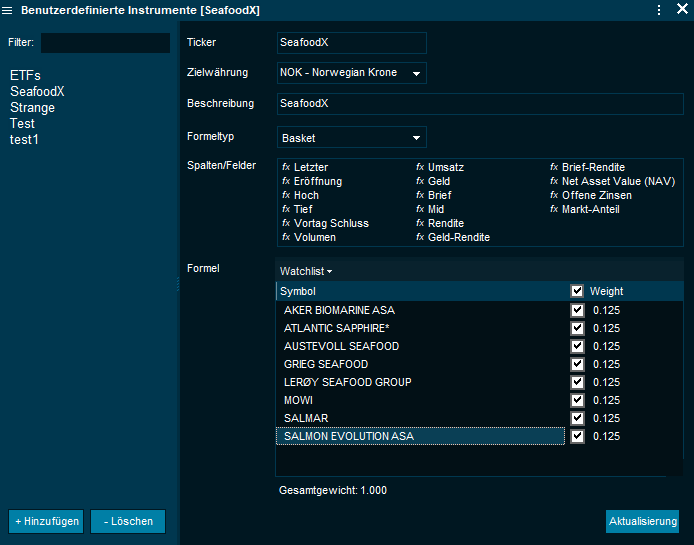Open the vertical three-dot options menu
The image size is (694, 545).
[659, 9]
